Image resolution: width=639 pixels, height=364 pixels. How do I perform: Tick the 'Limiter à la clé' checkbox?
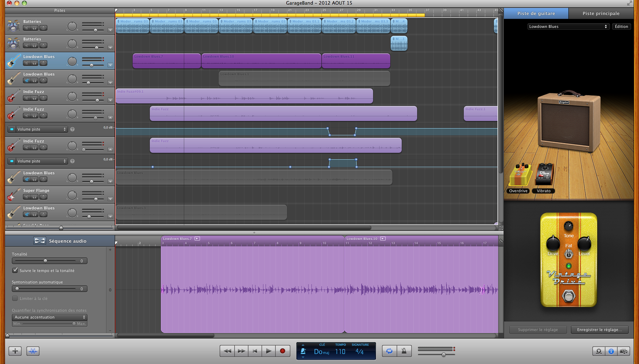(15, 298)
